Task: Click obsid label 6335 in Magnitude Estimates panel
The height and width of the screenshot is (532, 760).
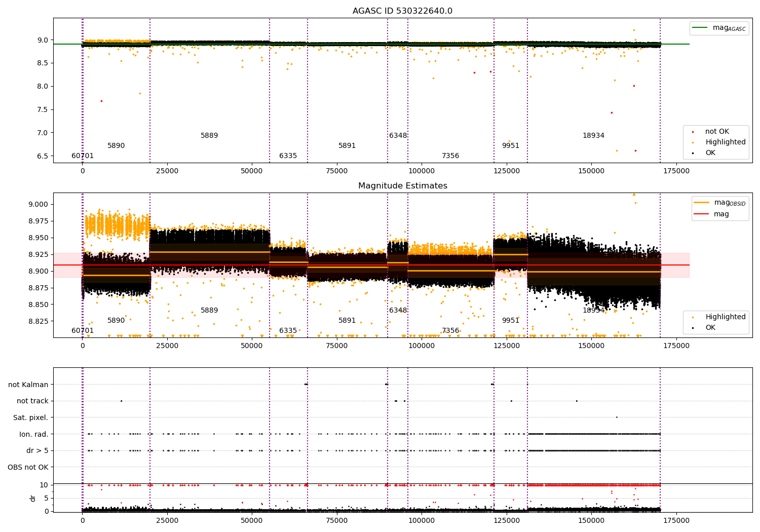Action: tap(288, 331)
